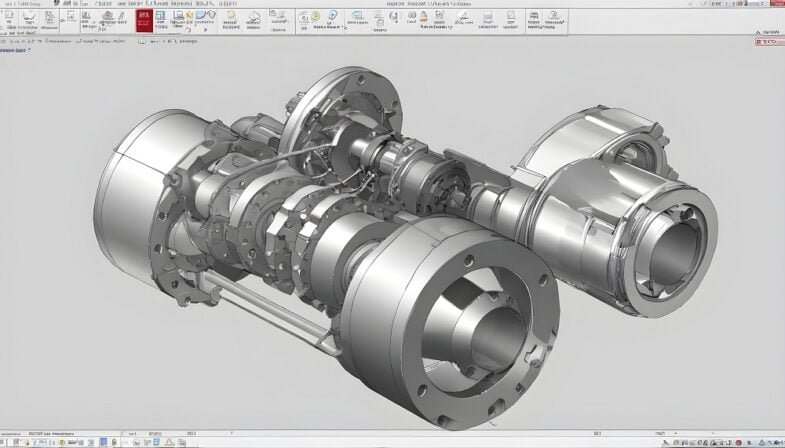Click the yellow lightbulb-style ribbon icon
The image size is (785, 448).
[x=231, y=16]
